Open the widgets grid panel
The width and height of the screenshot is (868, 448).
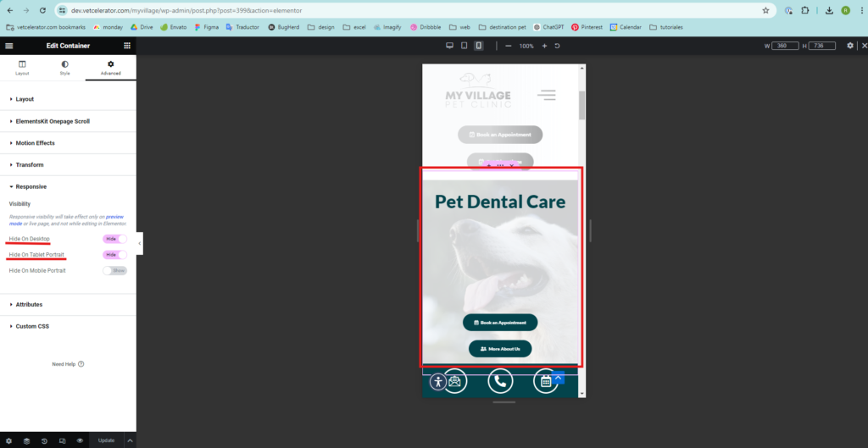[127, 46]
